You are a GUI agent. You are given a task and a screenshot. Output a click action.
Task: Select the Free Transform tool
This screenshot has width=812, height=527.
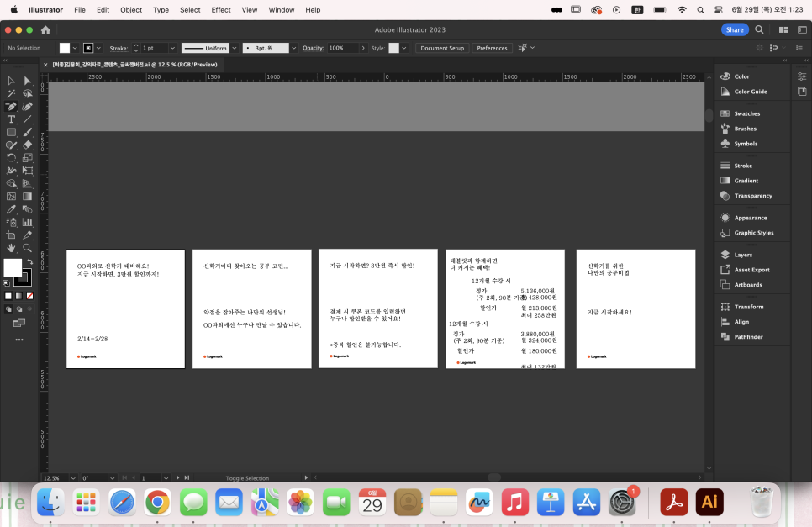tap(28, 171)
